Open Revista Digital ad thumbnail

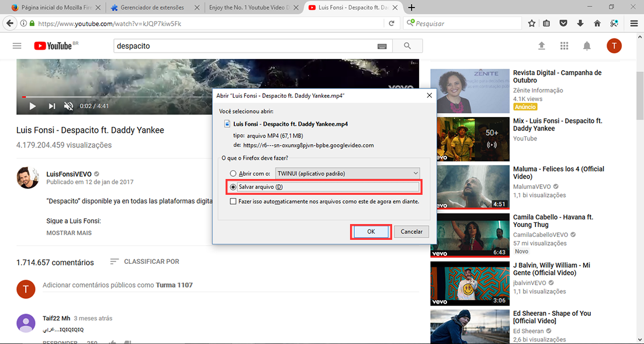[x=470, y=91]
